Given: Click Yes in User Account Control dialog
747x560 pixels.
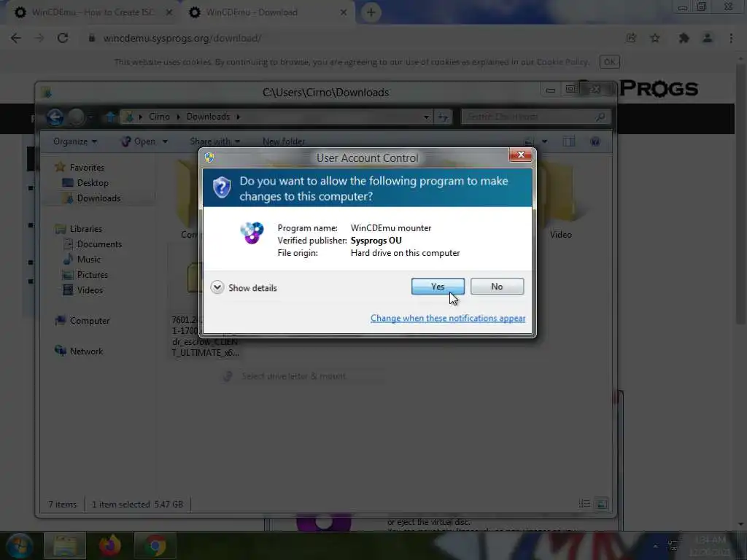Looking at the screenshot, I should coord(438,286).
